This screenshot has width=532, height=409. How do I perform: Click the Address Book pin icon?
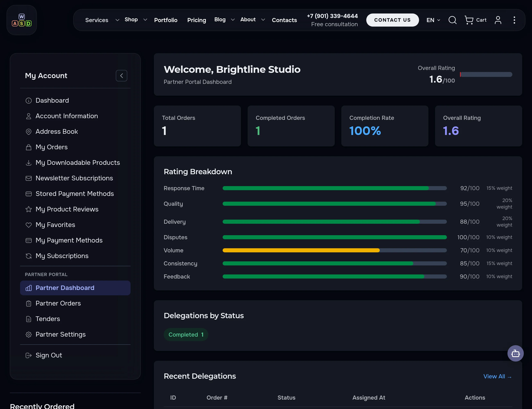pos(28,132)
